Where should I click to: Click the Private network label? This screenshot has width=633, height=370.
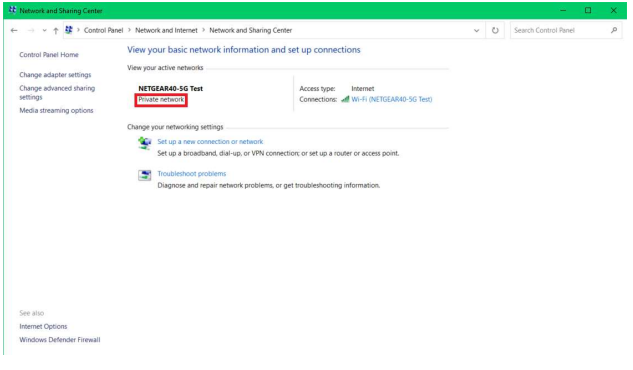click(x=161, y=99)
